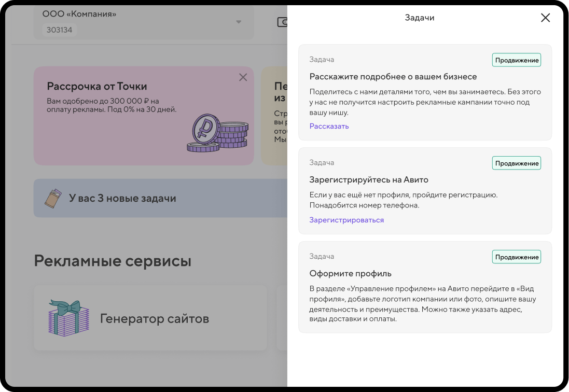Open task Расскажите подробнее о вашем бизнесе
The image size is (569, 392).
[425, 92]
